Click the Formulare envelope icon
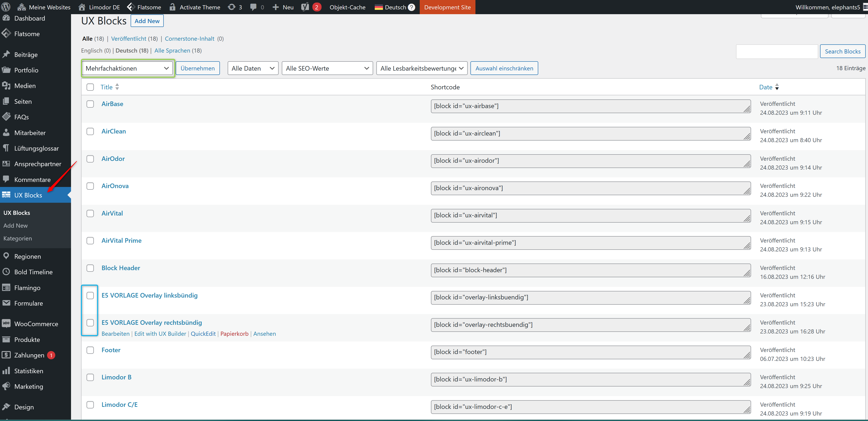Viewport: 868px width, 421px height. point(6,303)
